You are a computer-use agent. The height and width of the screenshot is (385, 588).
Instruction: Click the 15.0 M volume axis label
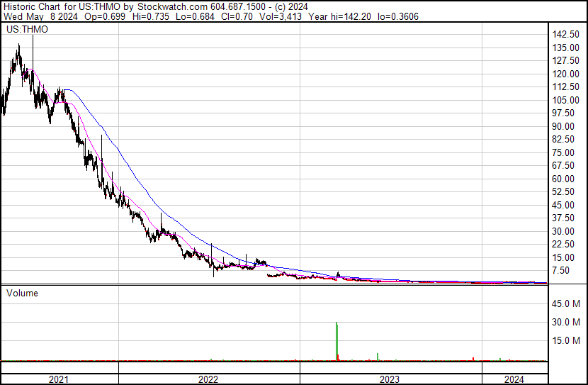pyautogui.click(x=567, y=340)
